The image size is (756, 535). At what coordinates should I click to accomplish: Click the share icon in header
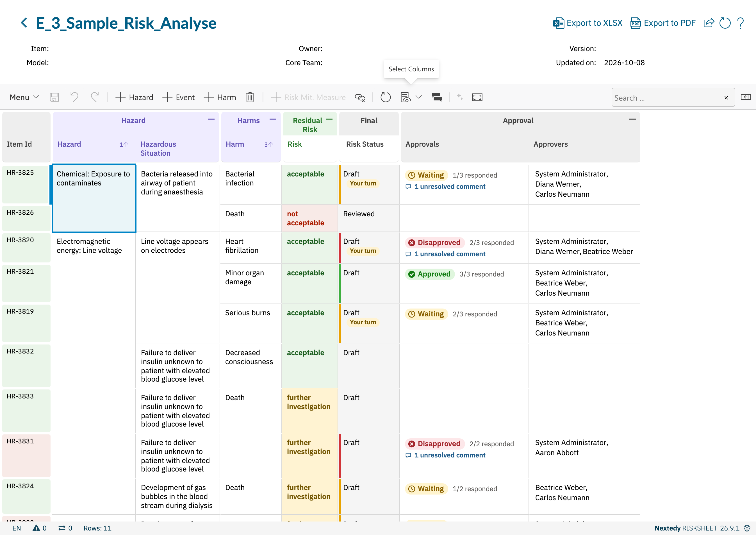click(x=709, y=23)
